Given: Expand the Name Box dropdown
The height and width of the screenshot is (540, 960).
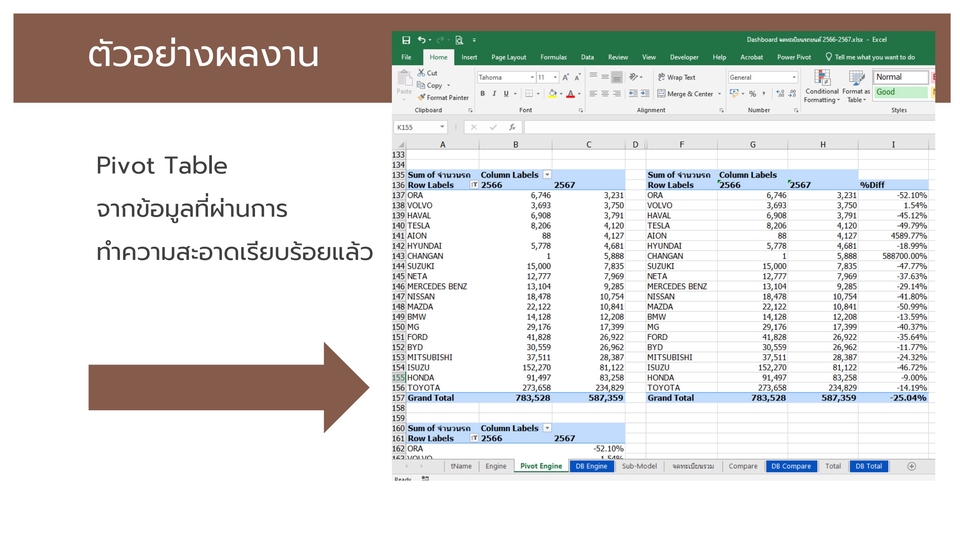Looking at the screenshot, I should [x=442, y=127].
